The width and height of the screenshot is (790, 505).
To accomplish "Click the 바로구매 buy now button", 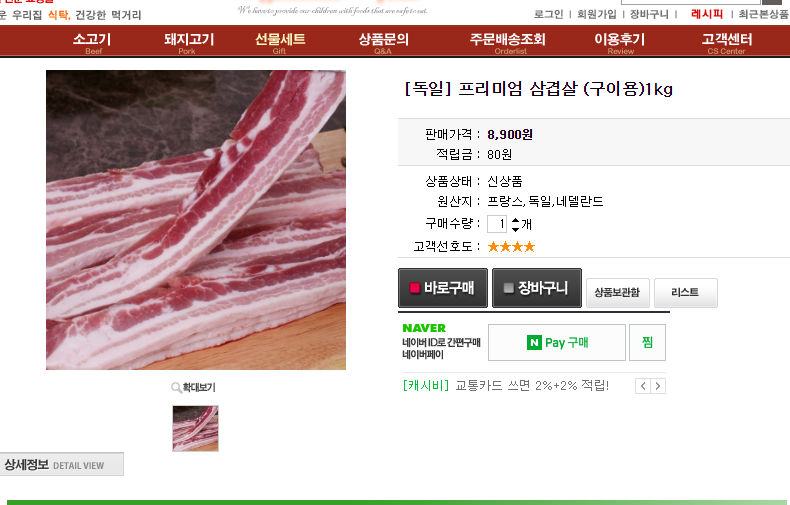I will tap(443, 288).
